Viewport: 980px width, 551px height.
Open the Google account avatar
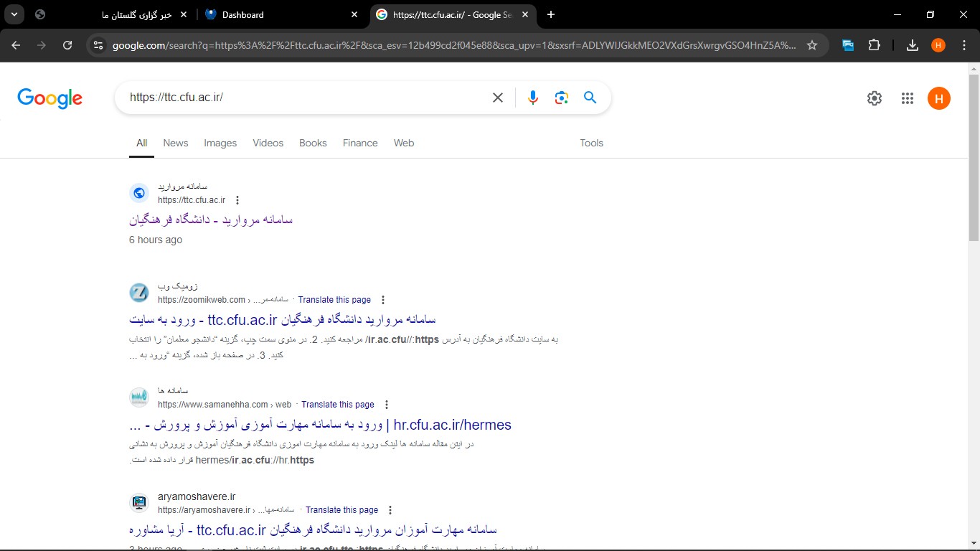click(x=939, y=98)
